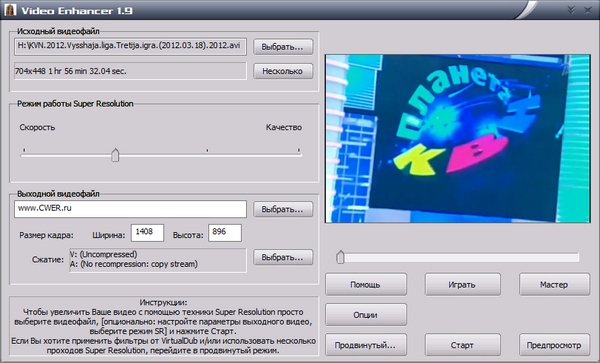Click the A: (No recompression: copy stream) line

(x=134, y=264)
